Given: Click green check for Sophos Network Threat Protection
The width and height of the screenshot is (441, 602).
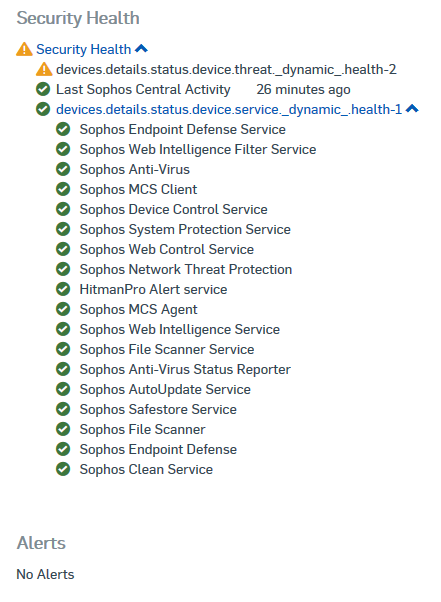Looking at the screenshot, I should point(63,269).
